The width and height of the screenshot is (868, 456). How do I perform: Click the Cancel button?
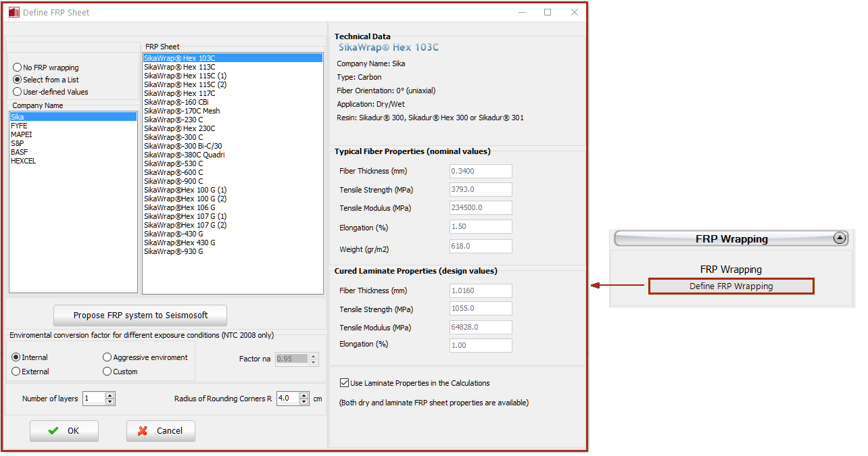tap(161, 431)
